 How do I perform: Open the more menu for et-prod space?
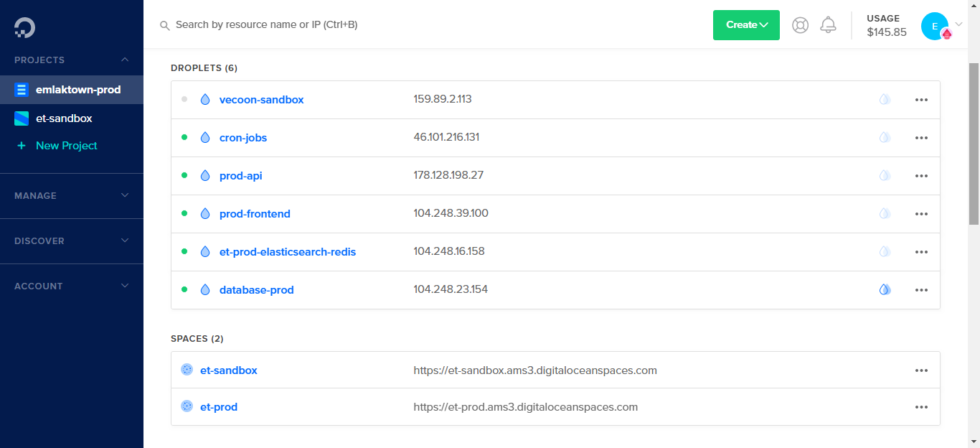[922, 407]
